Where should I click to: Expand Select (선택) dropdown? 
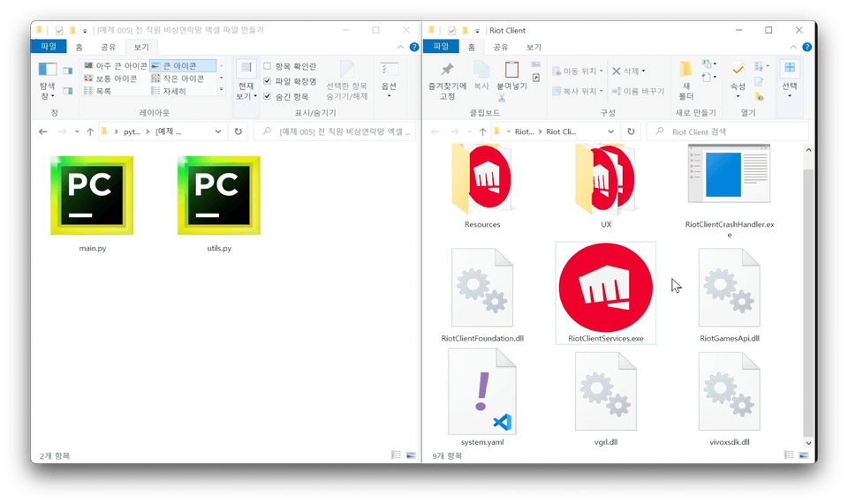(x=790, y=80)
